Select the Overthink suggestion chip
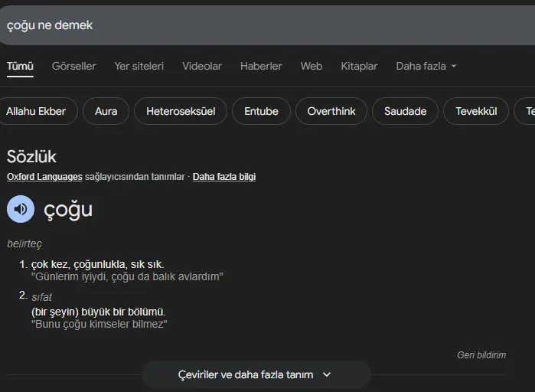The width and height of the screenshot is (535, 392). [x=331, y=111]
